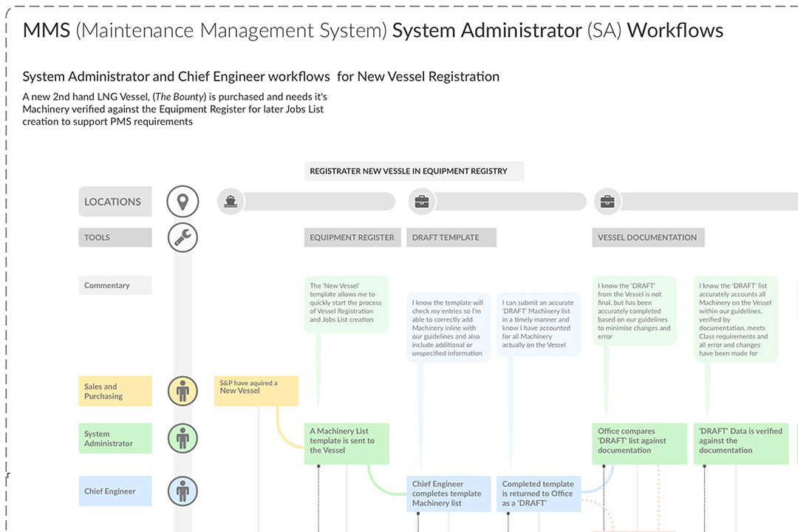Click the yellow Sales and Purchasing label
The image size is (798, 532).
[115, 391]
